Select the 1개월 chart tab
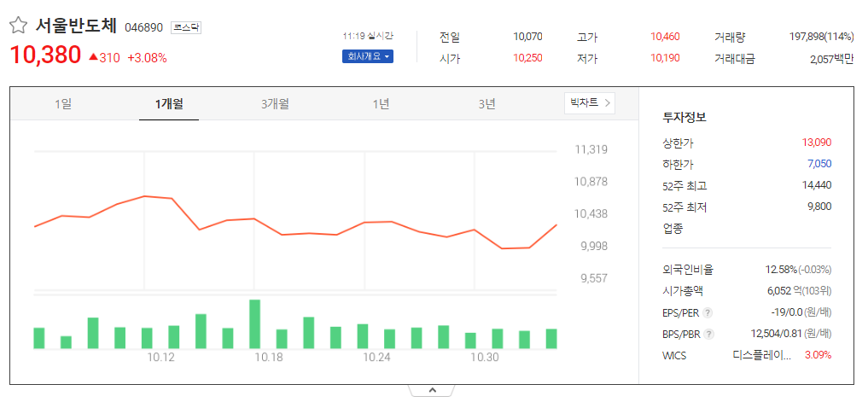 [x=169, y=103]
